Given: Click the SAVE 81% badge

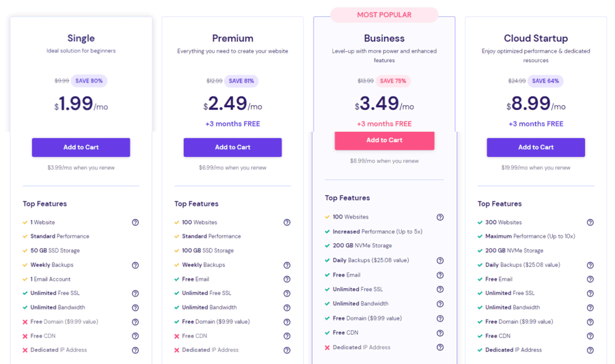Looking at the screenshot, I should pyautogui.click(x=241, y=81).
